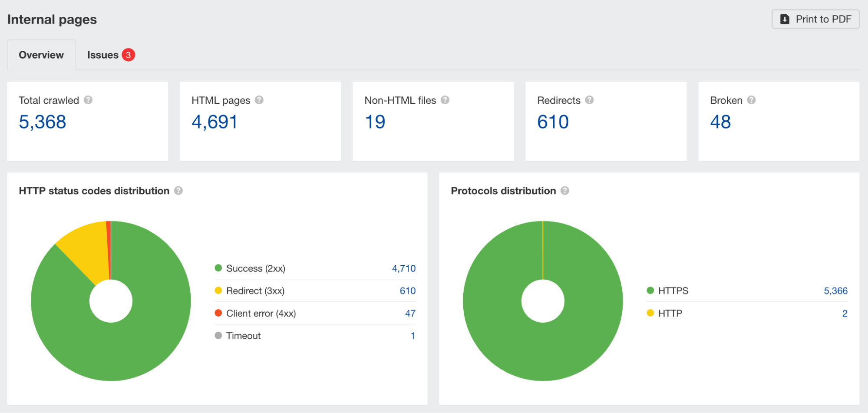Open the Total crawled help tooltip icon
This screenshot has width=868, height=413.
pos(89,100)
